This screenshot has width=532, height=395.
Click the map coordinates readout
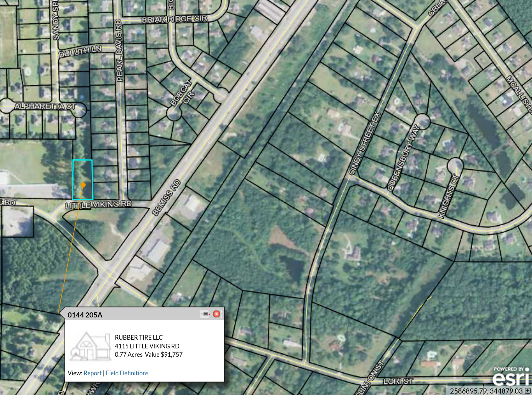[486, 391]
